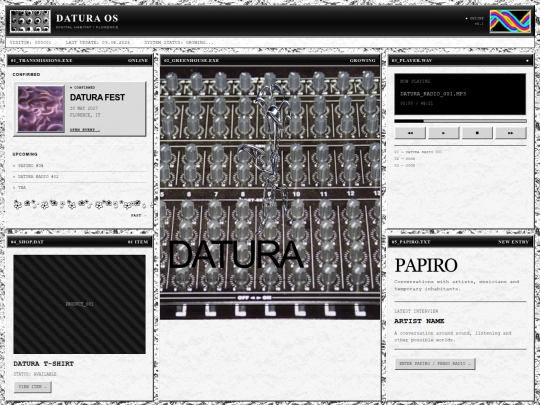Click the ONLINE indicator in the header
The height and width of the screenshot is (405, 540).
pyautogui.click(x=475, y=19)
